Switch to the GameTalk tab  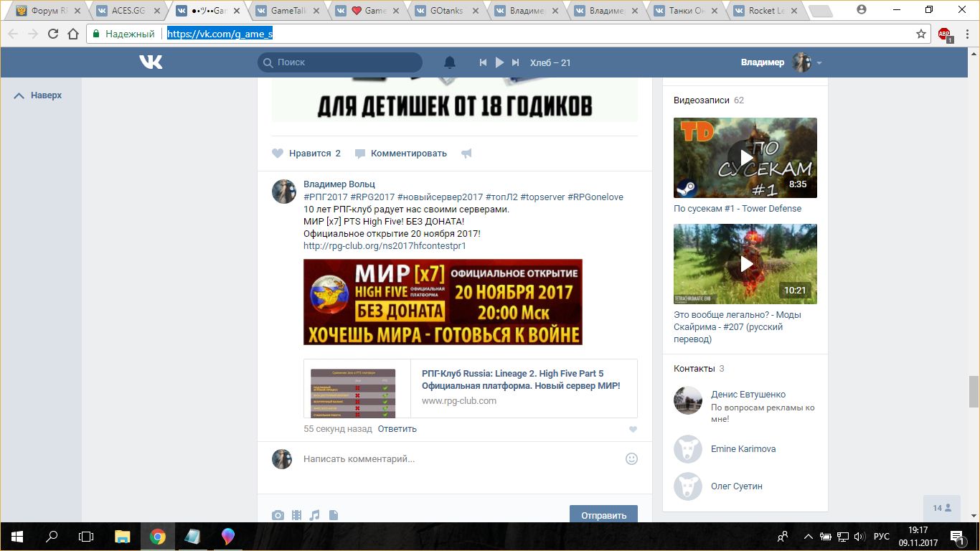point(288,11)
